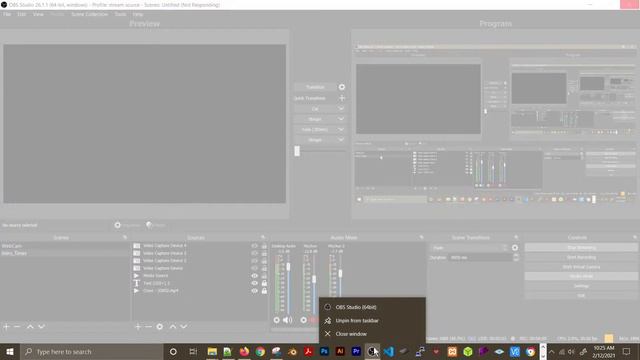640x360 pixels.
Task: Open Settings from Controls
Action: coord(581,286)
